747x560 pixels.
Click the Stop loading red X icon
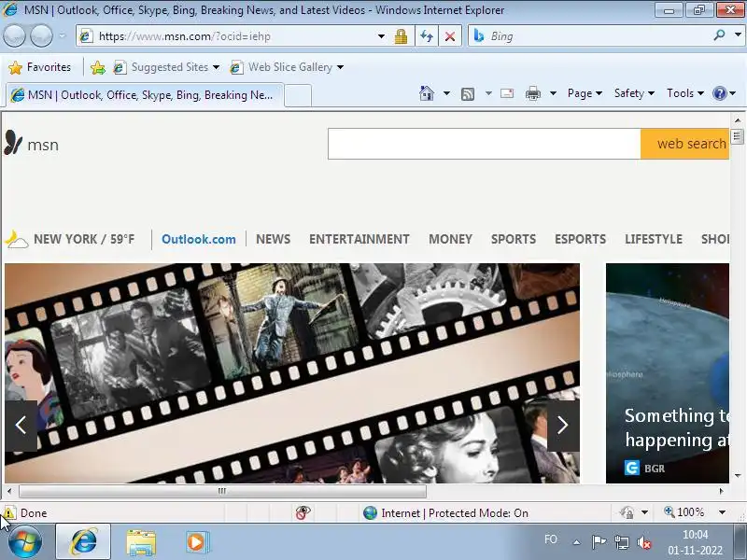450,36
